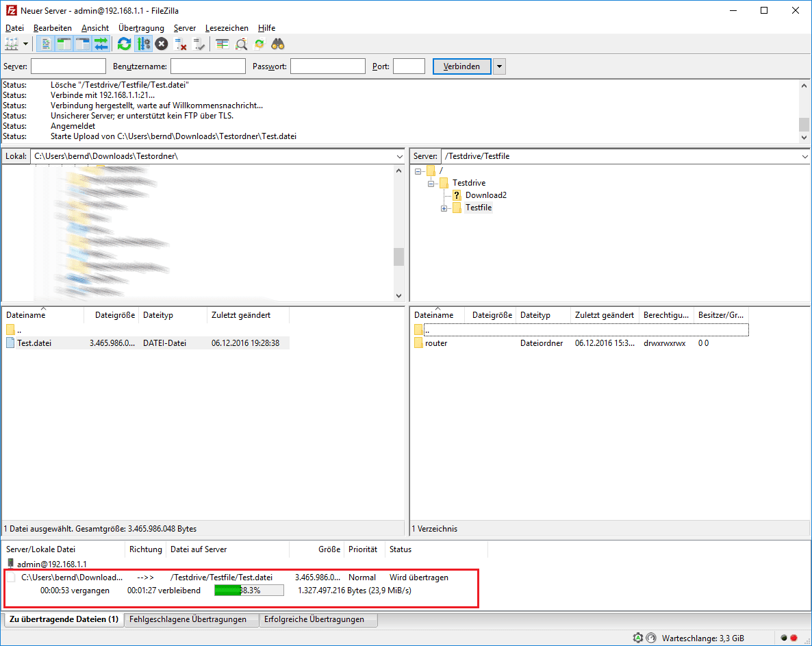Click local tree scrollbar up arrow
Image resolution: width=812 pixels, height=646 pixels.
tap(398, 171)
